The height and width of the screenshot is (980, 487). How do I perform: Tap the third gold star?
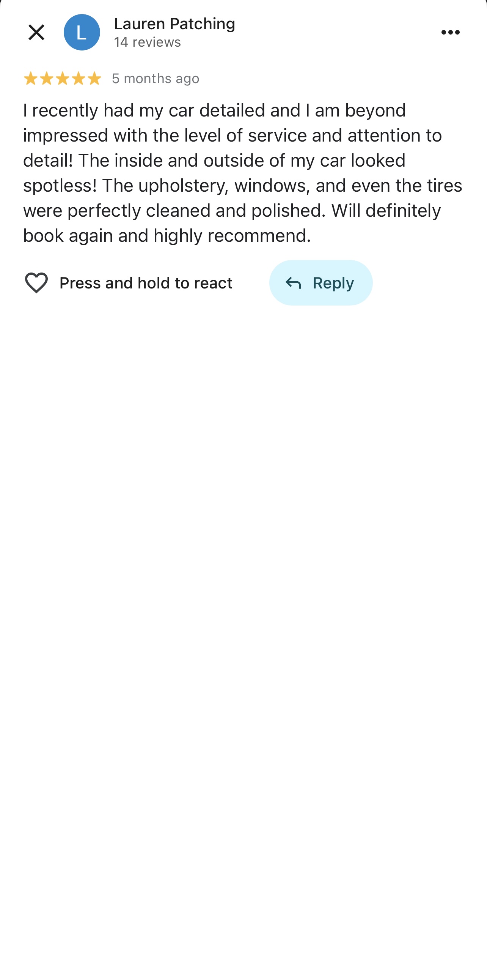point(62,78)
